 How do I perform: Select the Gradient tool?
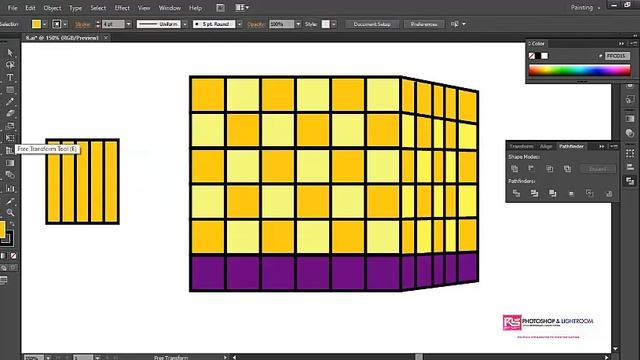(10, 163)
